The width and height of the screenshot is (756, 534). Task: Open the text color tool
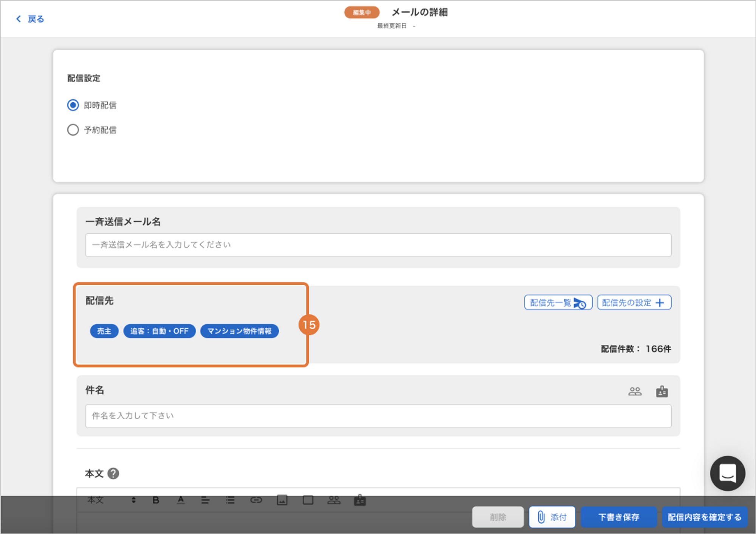click(181, 500)
